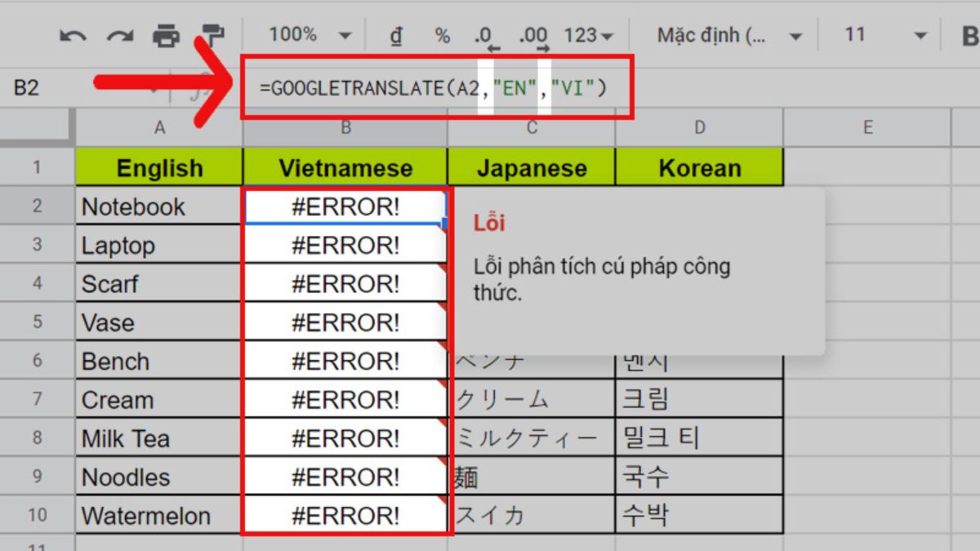The width and height of the screenshot is (980, 551).
Task: Expand the Mặc định font dropdown
Action: [727, 34]
